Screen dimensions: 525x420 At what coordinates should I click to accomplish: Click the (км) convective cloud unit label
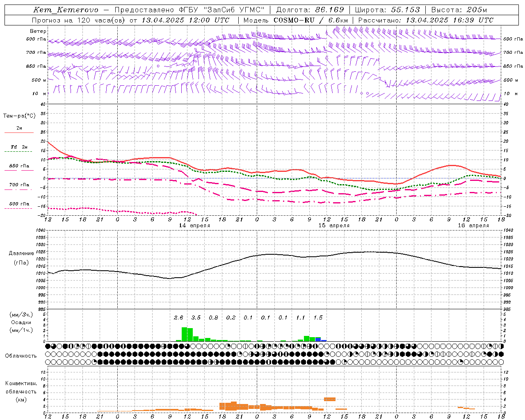click(21, 399)
